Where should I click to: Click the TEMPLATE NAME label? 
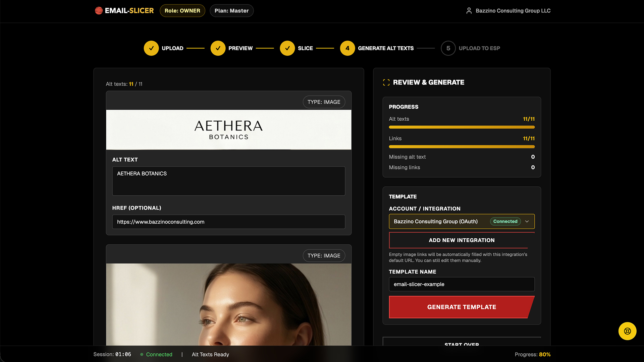(412, 272)
